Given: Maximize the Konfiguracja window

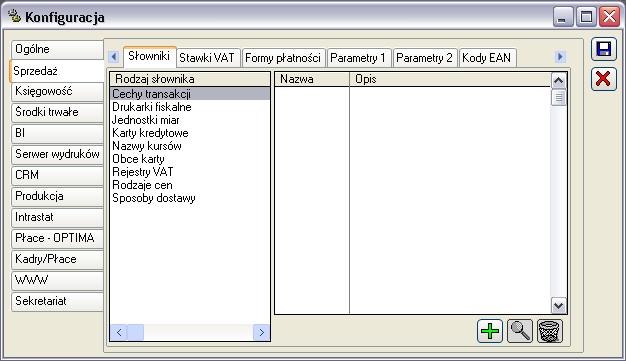Looking at the screenshot, I should tap(586, 17).
